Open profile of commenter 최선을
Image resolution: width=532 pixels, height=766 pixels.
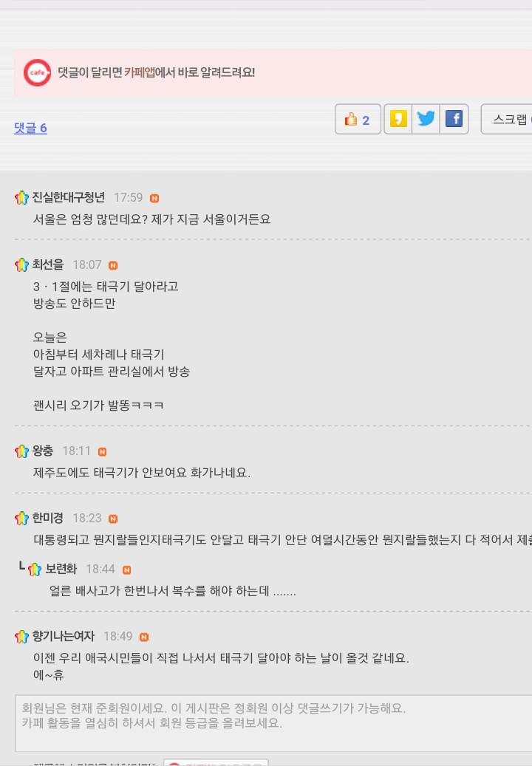(48, 264)
